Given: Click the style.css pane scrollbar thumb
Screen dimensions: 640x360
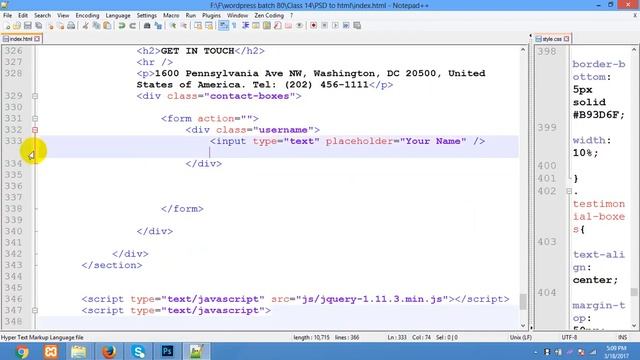Looking at the screenshot, I should click(x=633, y=292).
